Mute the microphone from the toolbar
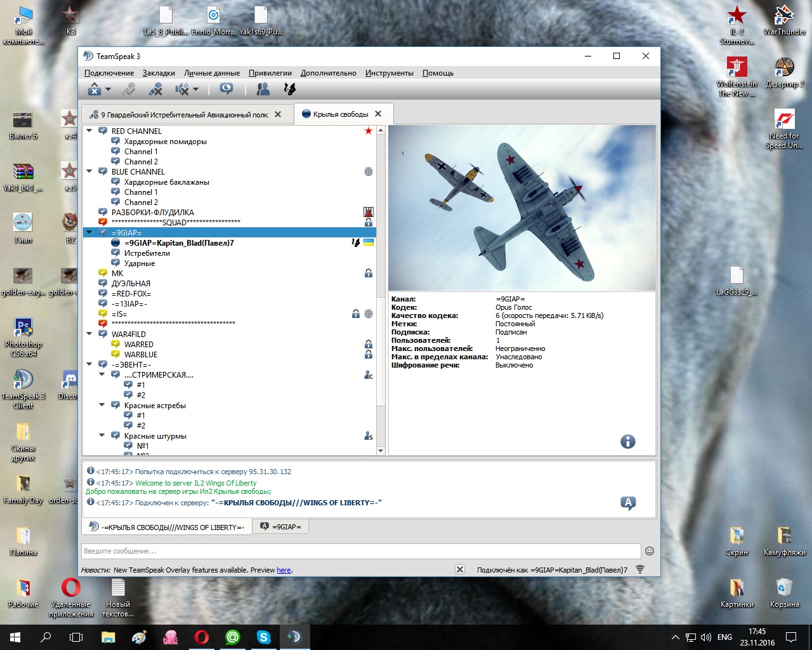This screenshot has width=812, height=650. click(155, 90)
